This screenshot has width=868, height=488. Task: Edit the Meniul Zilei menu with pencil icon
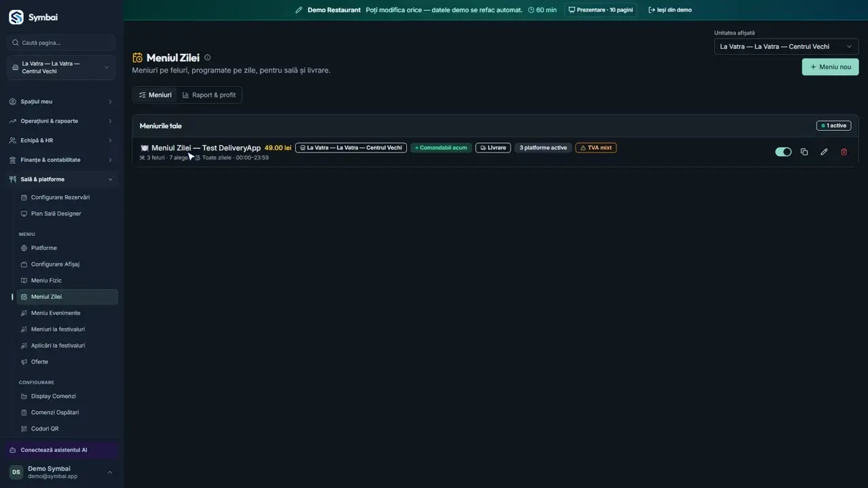[824, 152]
